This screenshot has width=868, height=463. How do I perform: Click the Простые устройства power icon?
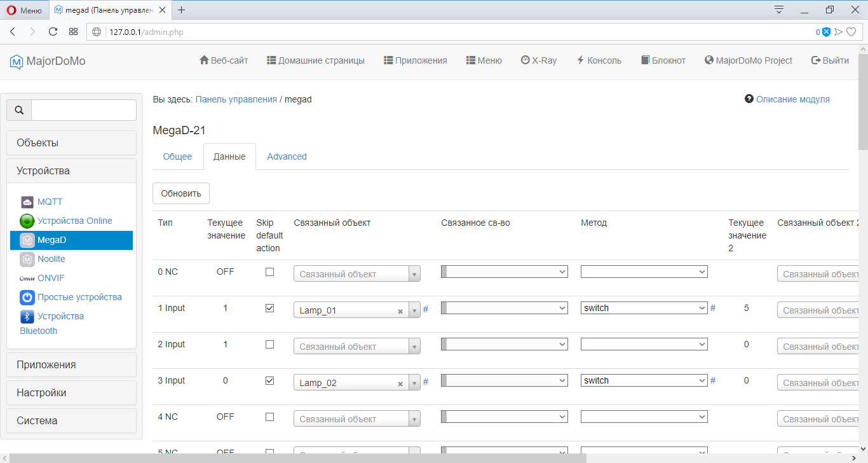[27, 298]
